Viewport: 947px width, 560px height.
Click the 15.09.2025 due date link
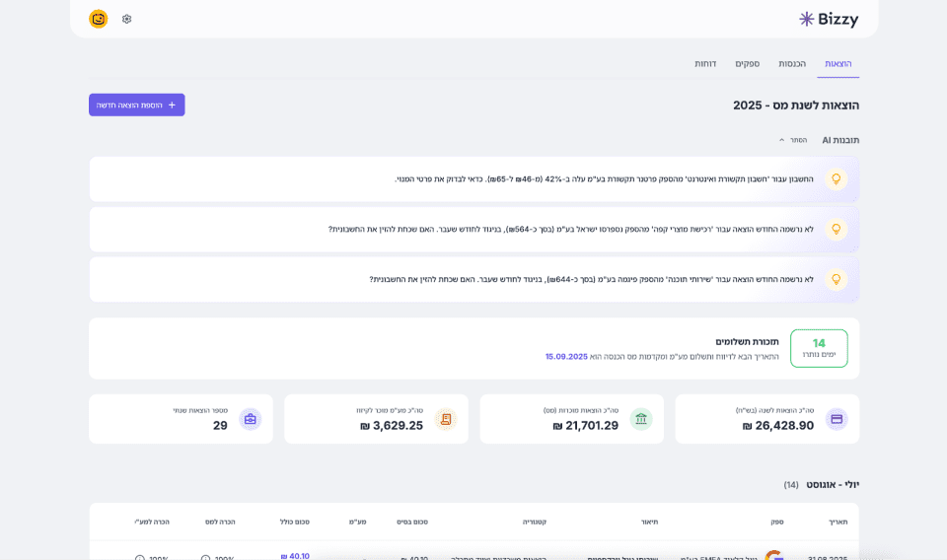pyautogui.click(x=566, y=357)
